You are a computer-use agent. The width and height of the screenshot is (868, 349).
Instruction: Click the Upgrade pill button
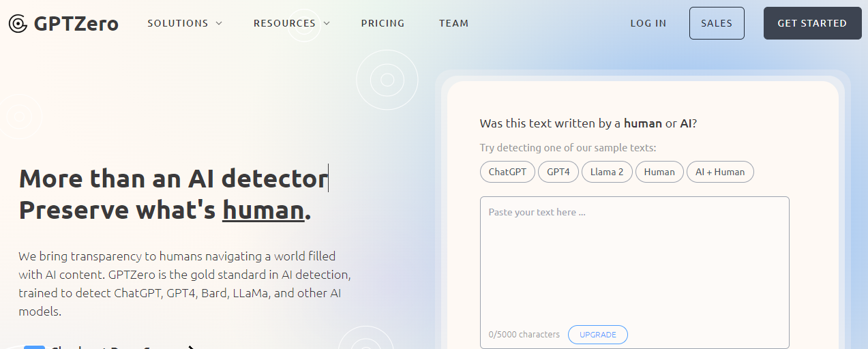(598, 335)
